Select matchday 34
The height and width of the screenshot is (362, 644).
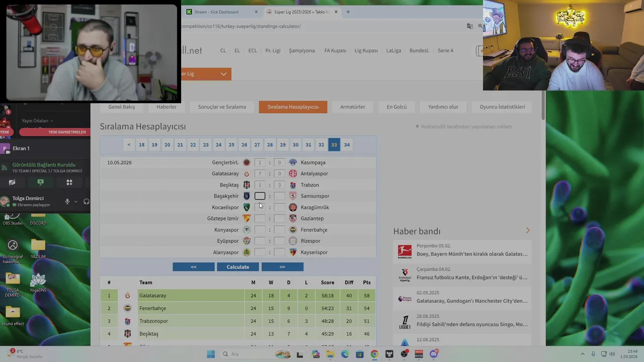tap(347, 145)
